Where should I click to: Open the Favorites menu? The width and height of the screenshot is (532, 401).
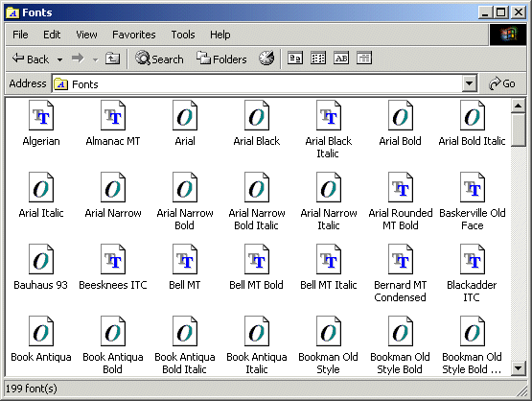click(x=134, y=35)
